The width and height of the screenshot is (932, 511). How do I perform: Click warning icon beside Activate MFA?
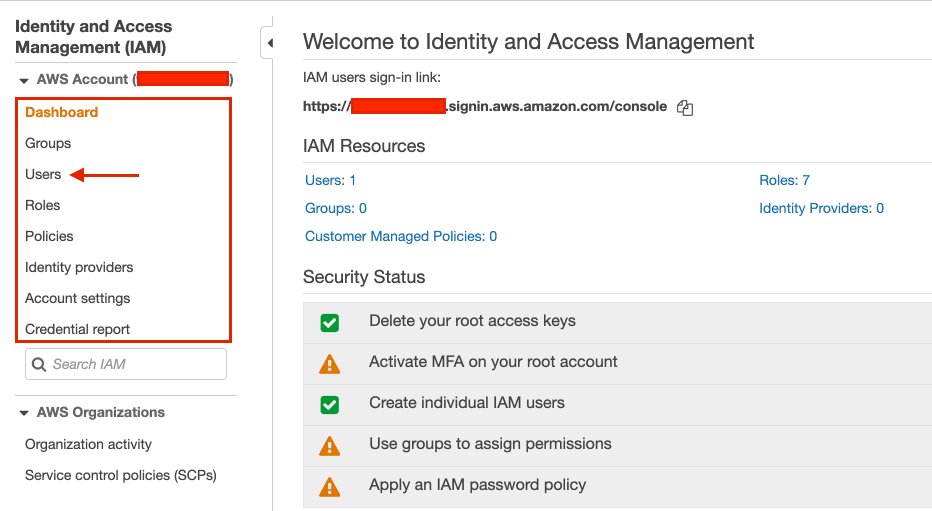(x=329, y=364)
